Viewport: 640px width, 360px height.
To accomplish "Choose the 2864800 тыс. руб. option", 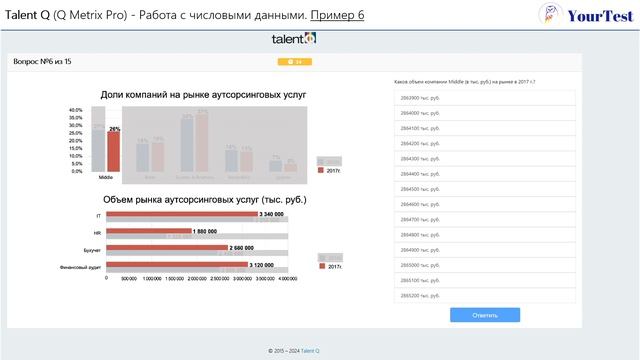I will click(x=485, y=235).
